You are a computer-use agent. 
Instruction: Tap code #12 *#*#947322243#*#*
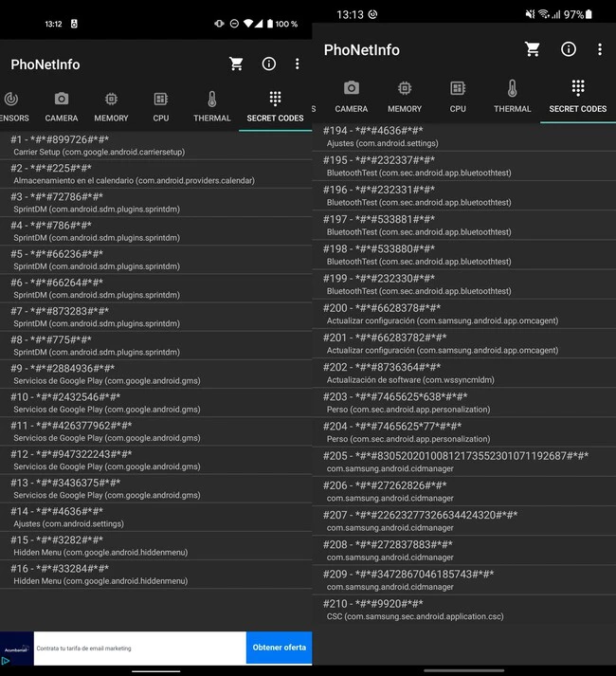156,460
